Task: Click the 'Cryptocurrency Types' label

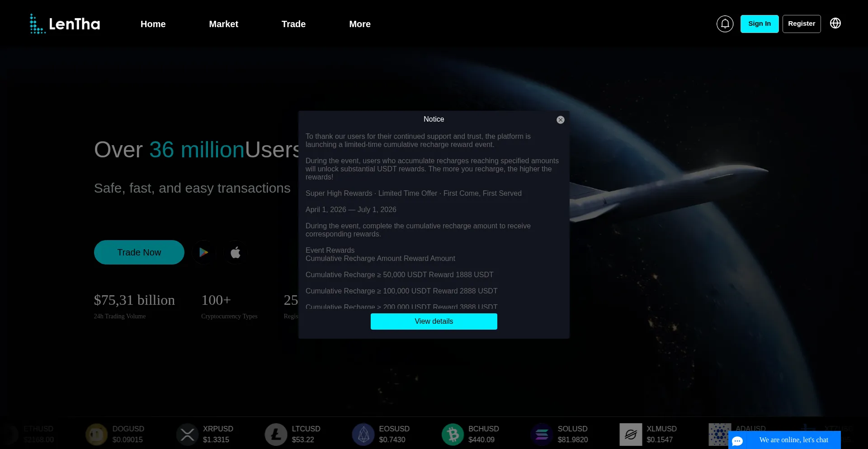Action: click(x=229, y=317)
